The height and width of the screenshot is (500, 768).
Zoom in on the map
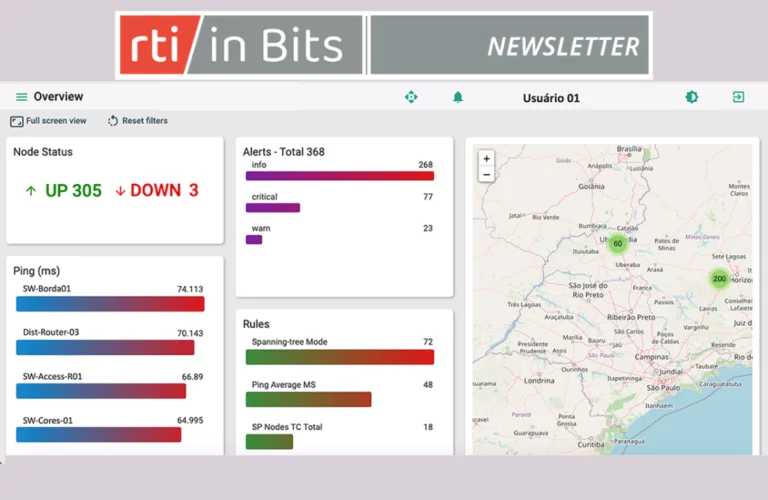coord(486,158)
